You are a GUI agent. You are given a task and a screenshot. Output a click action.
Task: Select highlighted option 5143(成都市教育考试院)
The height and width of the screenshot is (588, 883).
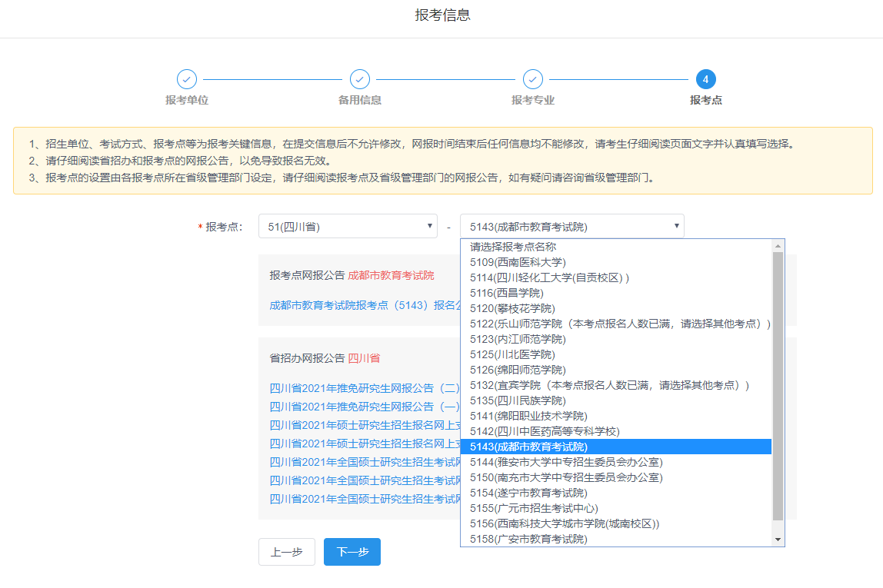(616, 447)
